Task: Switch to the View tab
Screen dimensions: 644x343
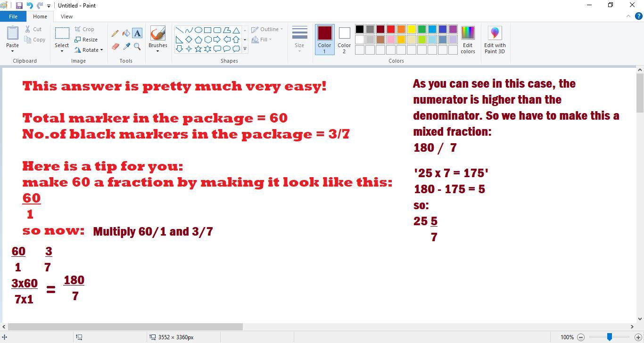Action: coord(66,16)
